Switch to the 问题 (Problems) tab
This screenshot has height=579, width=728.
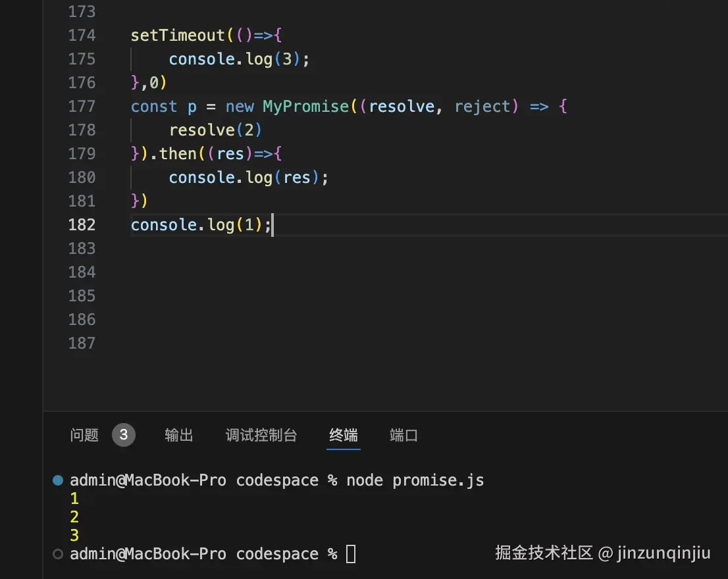tap(84, 435)
